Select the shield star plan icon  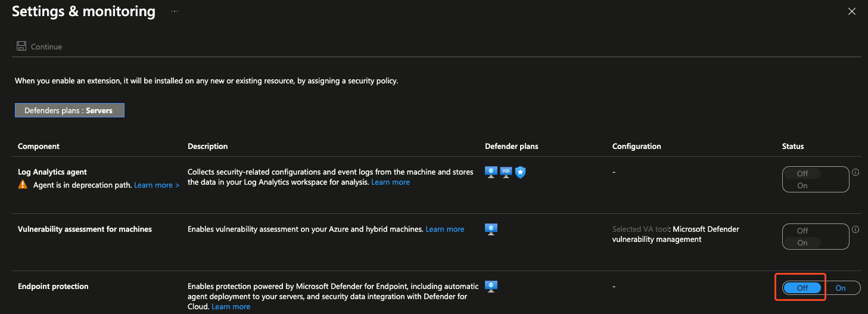(x=520, y=173)
